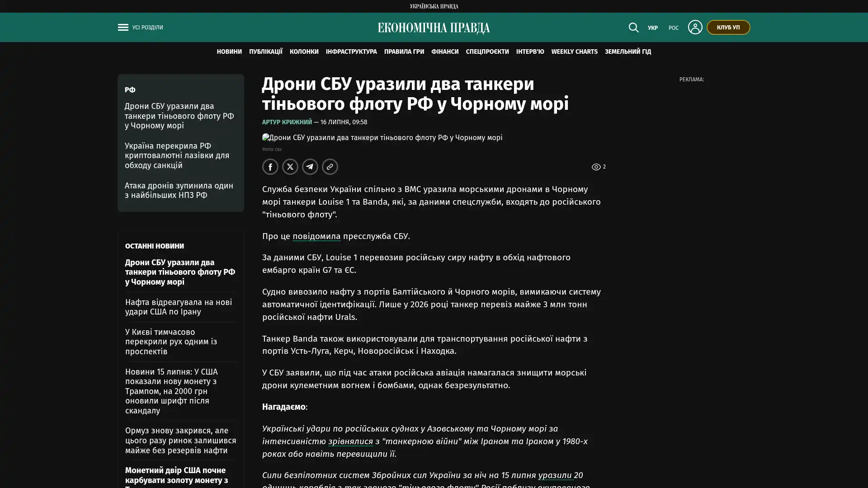868x488 pixels.
Task: Switch site language to УКР
Action: [652, 28]
